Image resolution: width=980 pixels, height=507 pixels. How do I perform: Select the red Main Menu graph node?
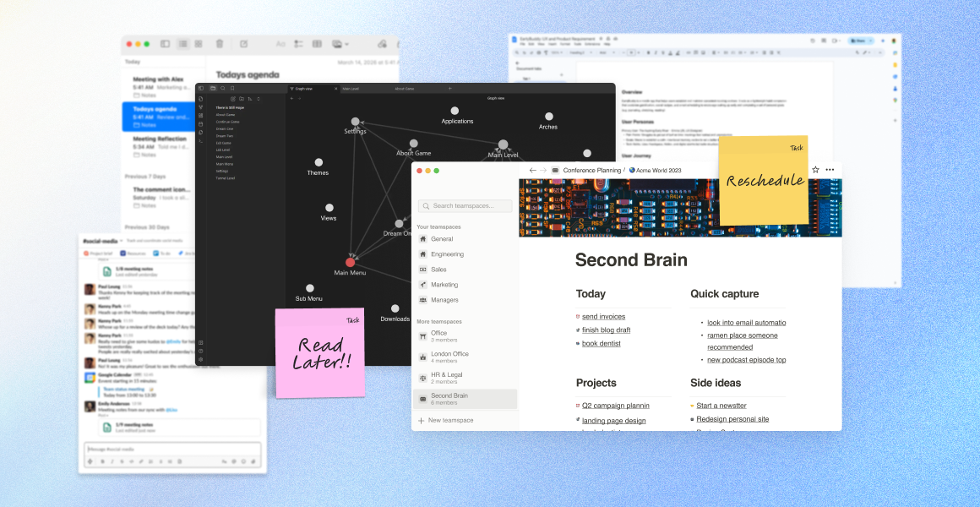click(350, 263)
